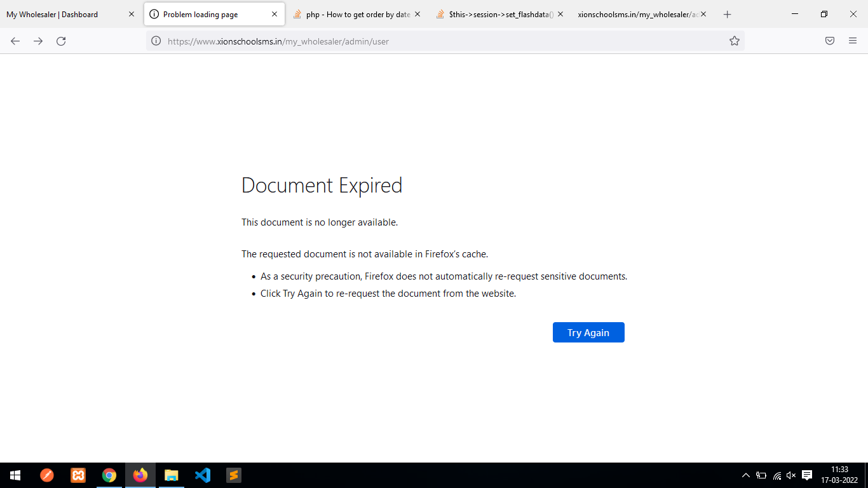The image size is (868, 488).
Task: Close the My Wholesaler Dashboard tab
Action: 132,14
